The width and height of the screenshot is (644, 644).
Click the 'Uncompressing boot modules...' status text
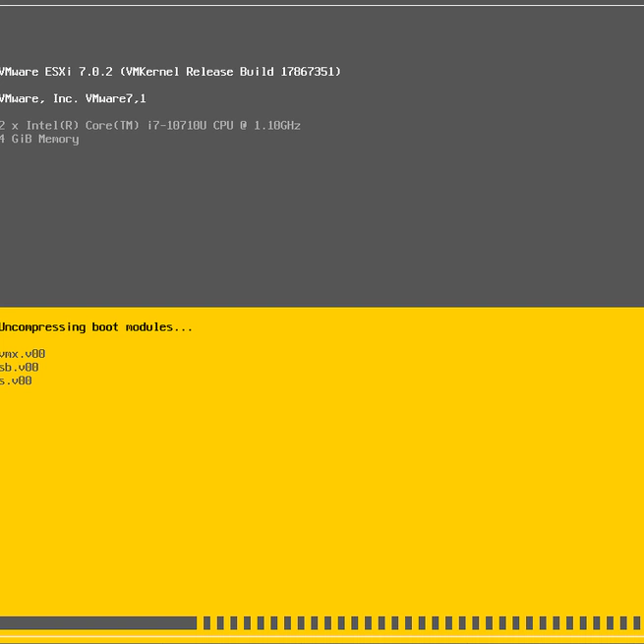[x=95, y=327]
